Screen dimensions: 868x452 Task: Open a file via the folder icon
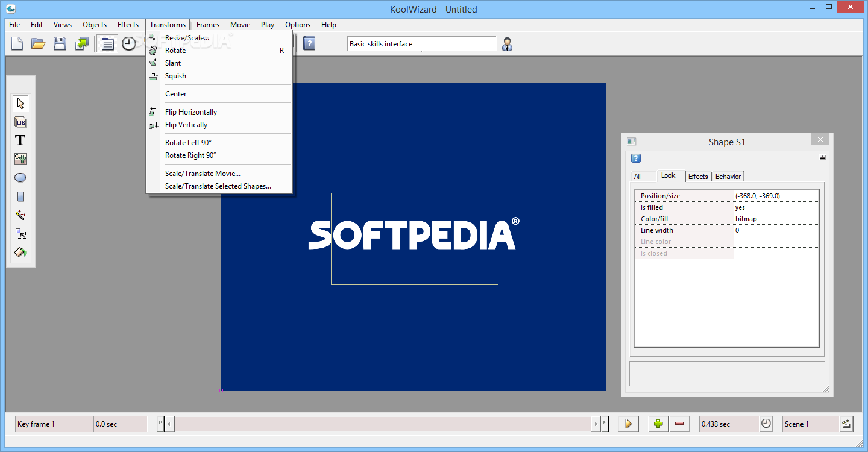tap(39, 43)
